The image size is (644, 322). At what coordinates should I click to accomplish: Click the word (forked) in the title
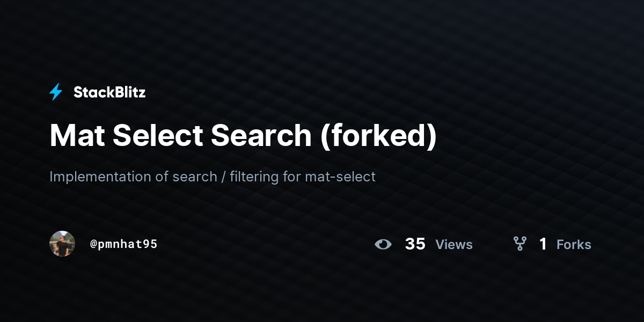tap(379, 136)
